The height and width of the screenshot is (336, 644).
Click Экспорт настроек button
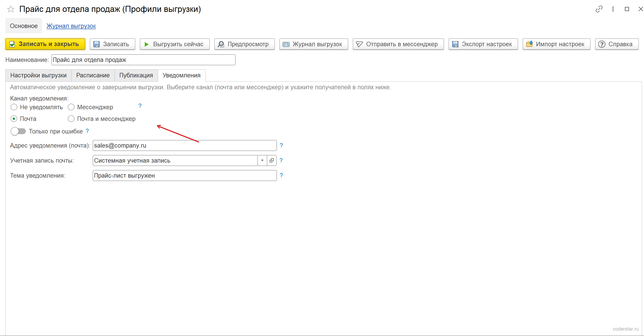click(x=483, y=44)
